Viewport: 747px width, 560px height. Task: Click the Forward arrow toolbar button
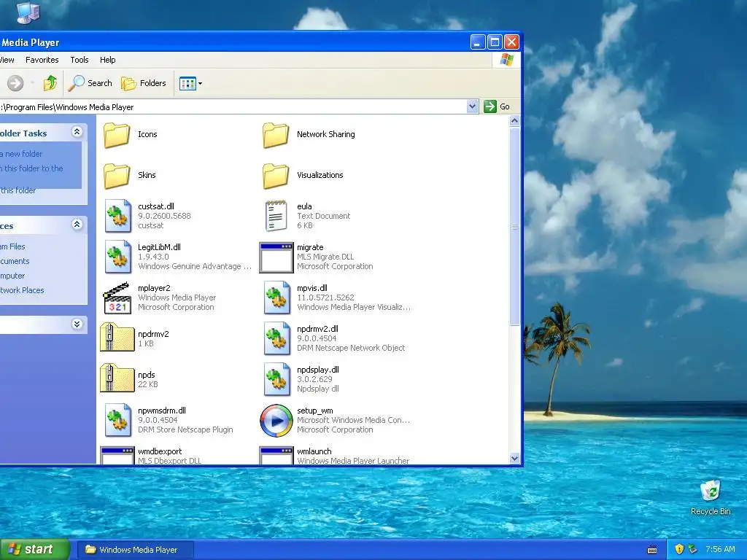pyautogui.click(x=15, y=83)
